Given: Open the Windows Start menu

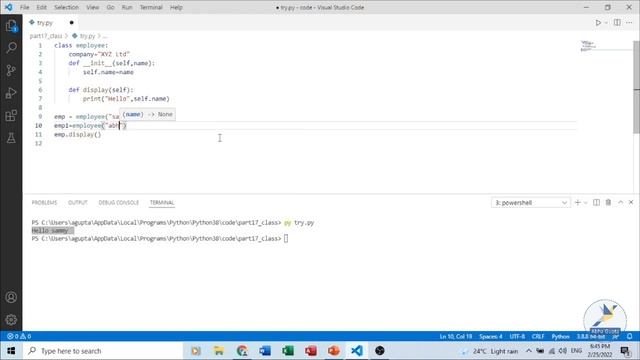Looking at the screenshot, I should (x=11, y=351).
